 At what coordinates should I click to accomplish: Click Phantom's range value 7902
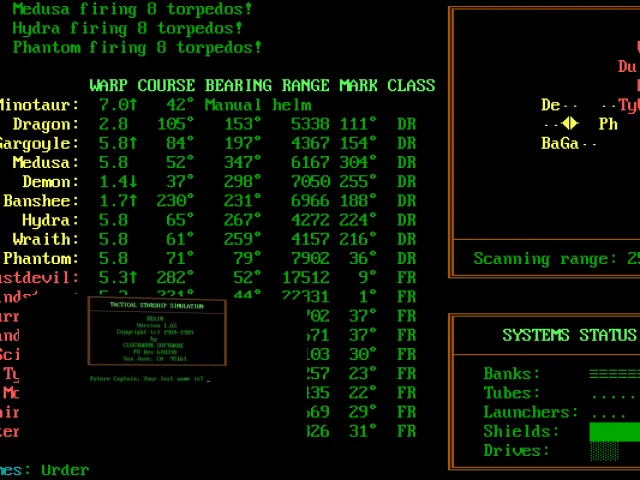(310, 258)
